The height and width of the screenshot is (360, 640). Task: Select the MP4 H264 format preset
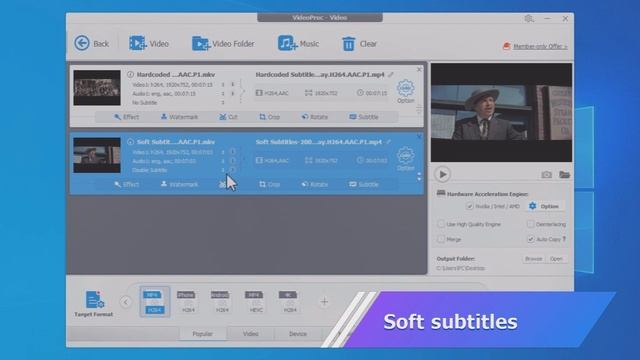click(154, 302)
